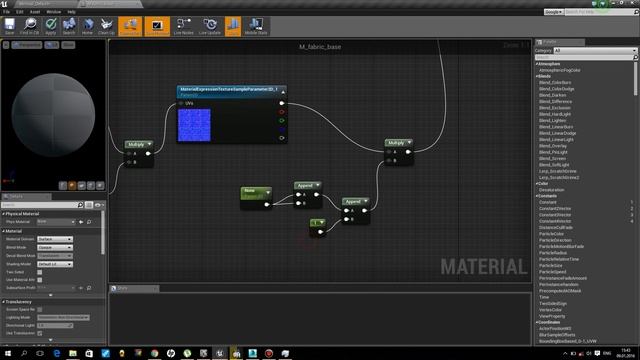
Task: Toggle the Lit view mode button
Action: (52, 45)
